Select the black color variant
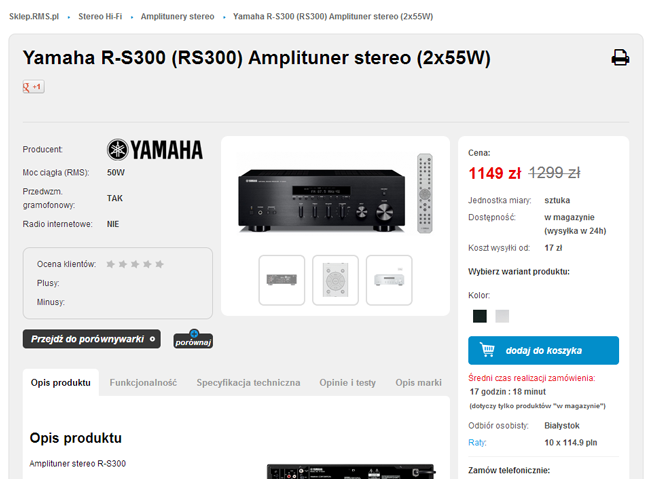This screenshot has width=650, height=479. tap(480, 316)
